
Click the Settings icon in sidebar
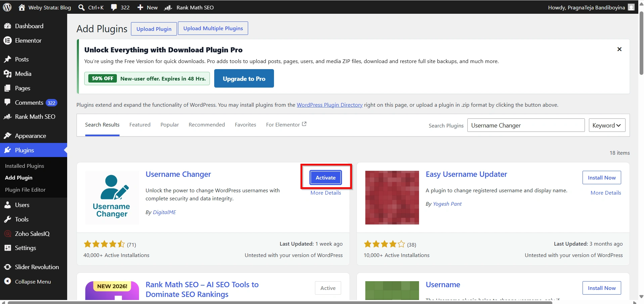[x=7, y=248]
